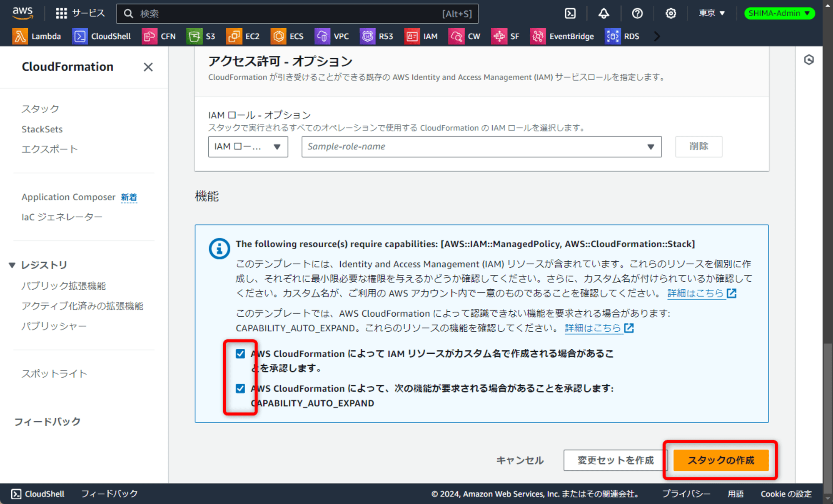Go to エクスポート in sidebar

(50, 149)
